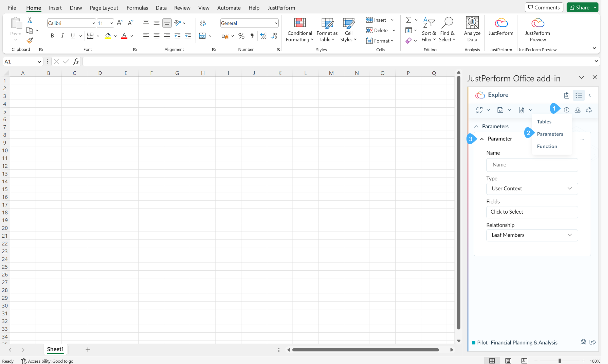This screenshot has width=608, height=364.
Task: Open the clipboard checklist view in the add-in
Action: (567, 95)
